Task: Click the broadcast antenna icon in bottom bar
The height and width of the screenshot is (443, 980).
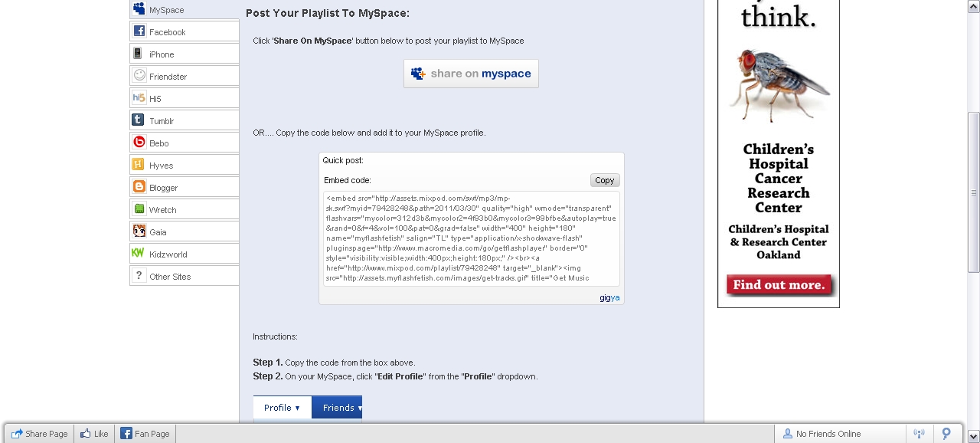Action: pyautogui.click(x=920, y=434)
